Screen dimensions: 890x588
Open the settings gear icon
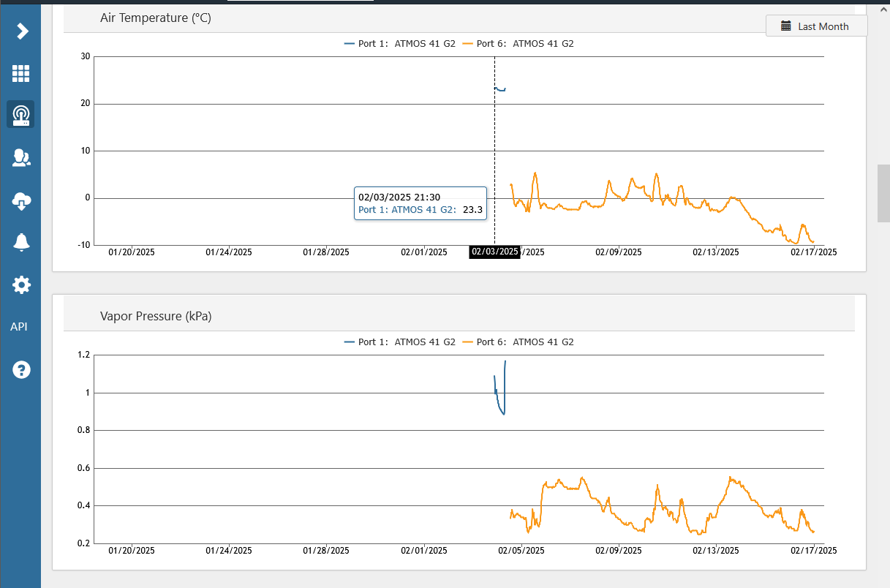pos(21,284)
